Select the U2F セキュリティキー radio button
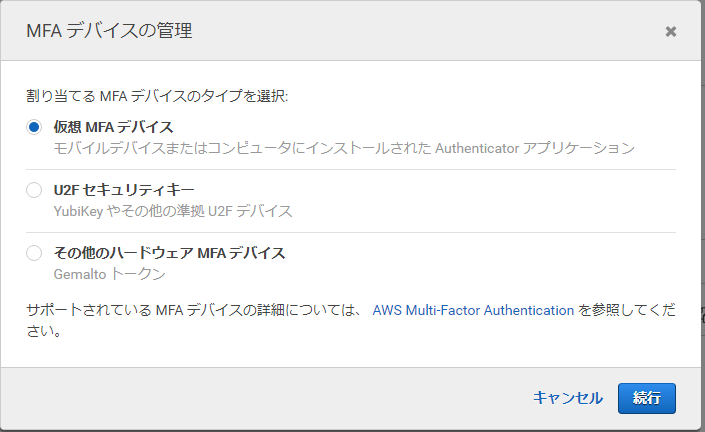The height and width of the screenshot is (432, 705). (34, 190)
